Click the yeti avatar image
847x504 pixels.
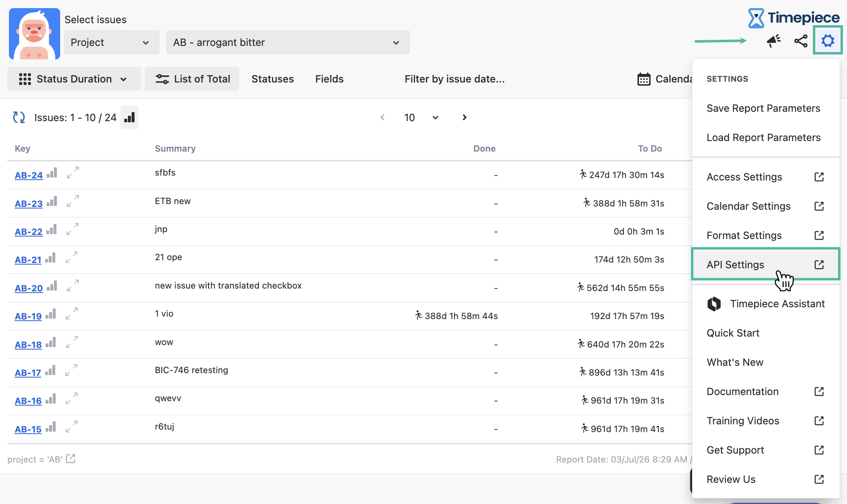35,34
